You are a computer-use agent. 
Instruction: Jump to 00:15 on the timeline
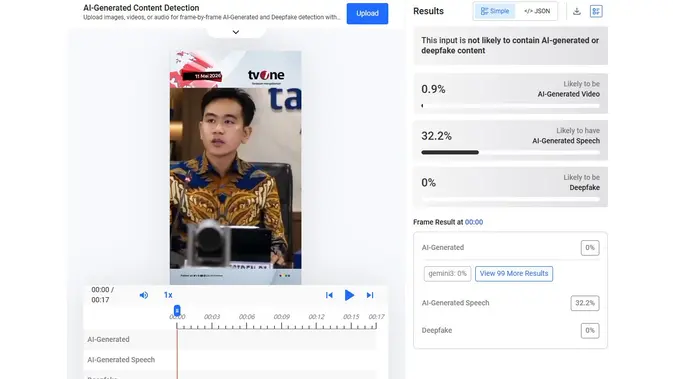coord(351,317)
